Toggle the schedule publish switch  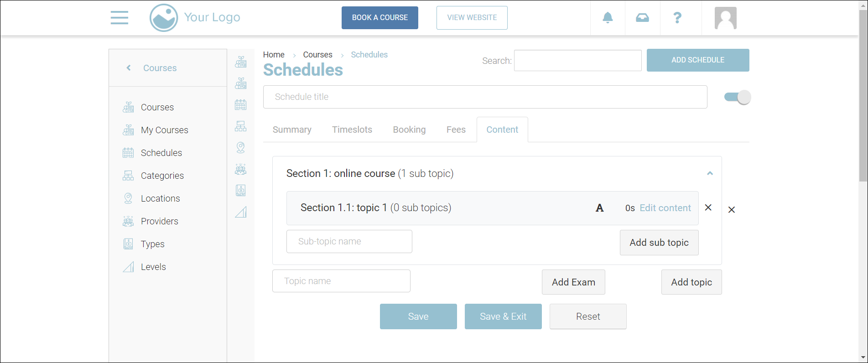tap(737, 97)
